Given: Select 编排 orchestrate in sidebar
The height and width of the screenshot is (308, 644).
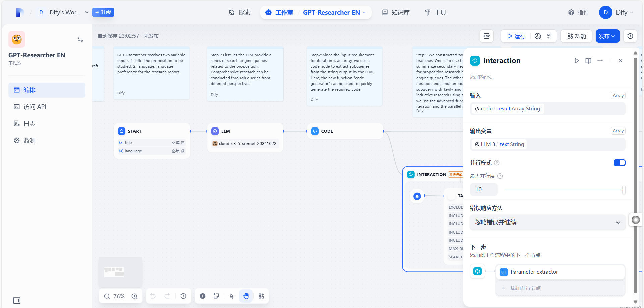Looking at the screenshot, I should (x=47, y=90).
